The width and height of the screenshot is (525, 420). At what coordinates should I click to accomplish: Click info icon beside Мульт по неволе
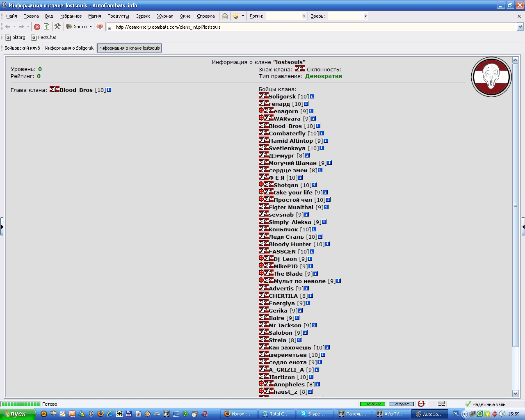tap(338, 281)
